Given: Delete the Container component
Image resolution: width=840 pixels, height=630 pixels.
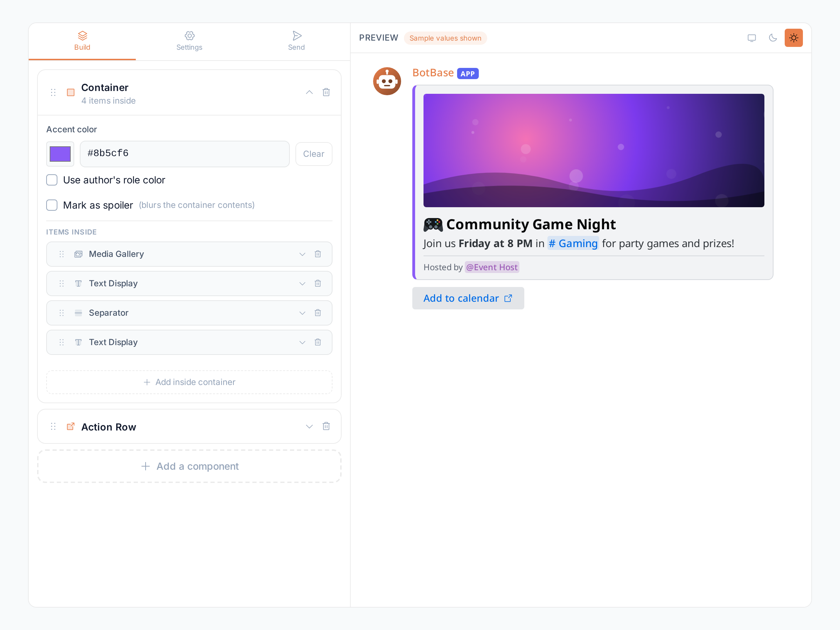Looking at the screenshot, I should pos(326,92).
